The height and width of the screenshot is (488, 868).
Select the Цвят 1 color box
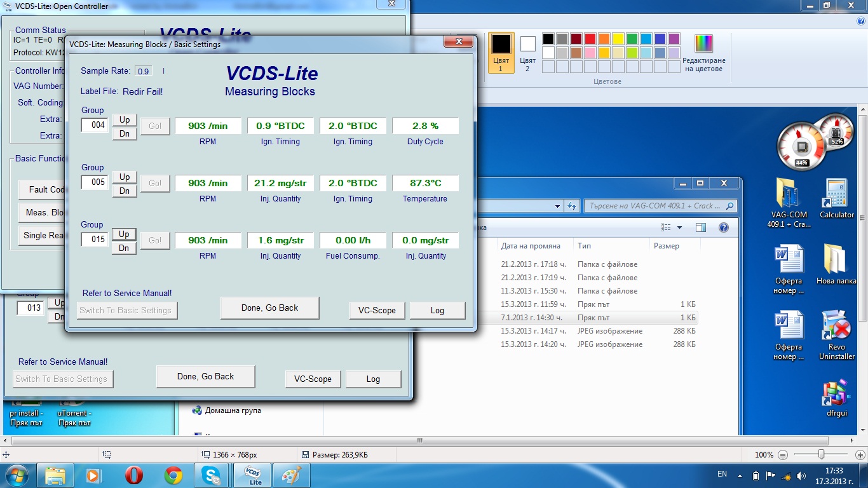(501, 44)
